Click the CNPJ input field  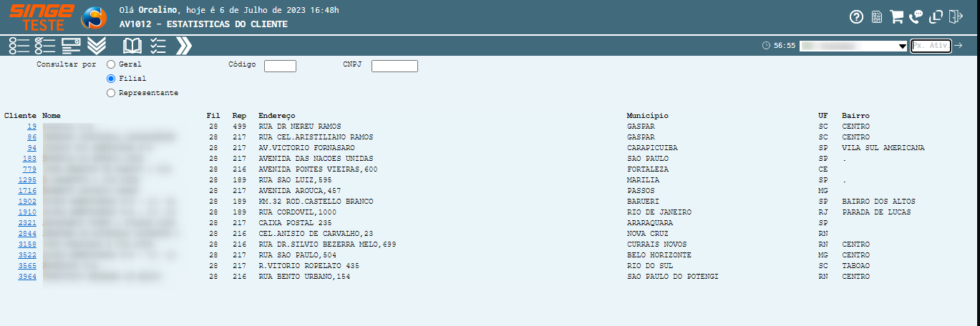(394, 66)
